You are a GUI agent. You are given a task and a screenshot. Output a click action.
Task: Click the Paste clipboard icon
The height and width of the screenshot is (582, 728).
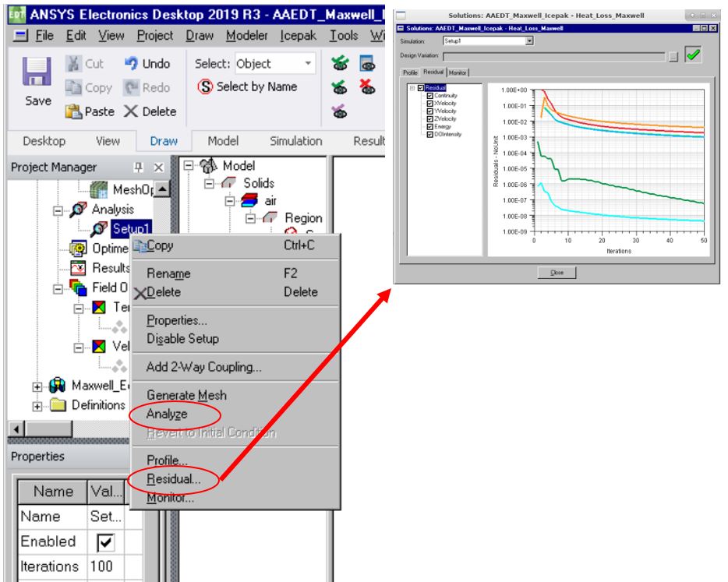[x=73, y=111]
